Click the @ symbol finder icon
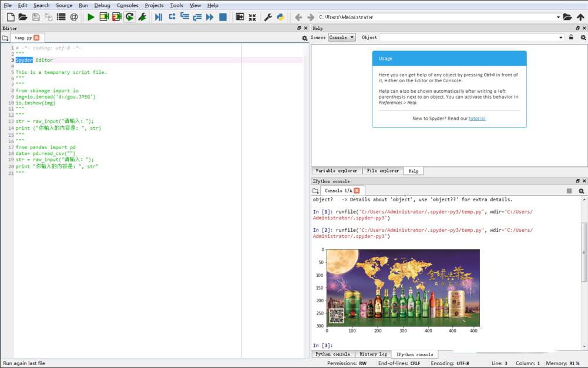This screenshot has width=588, height=368. coord(74,17)
